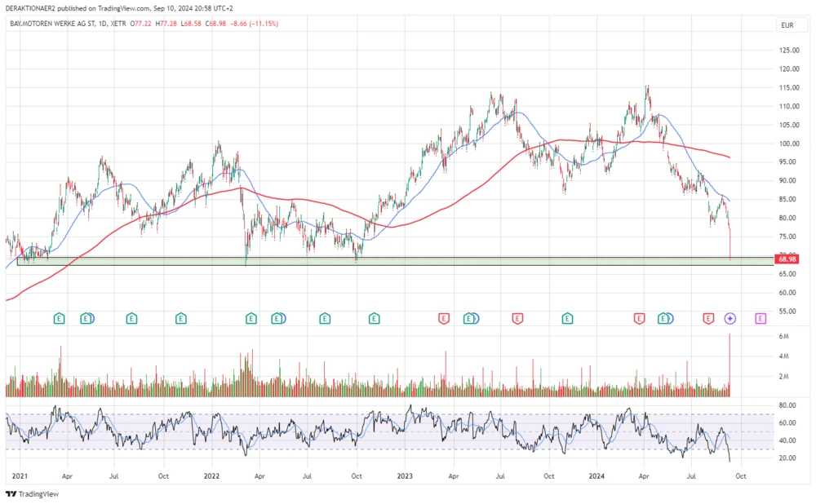
Task: Open the red earnings marker near May 2023
Action: pos(444,319)
